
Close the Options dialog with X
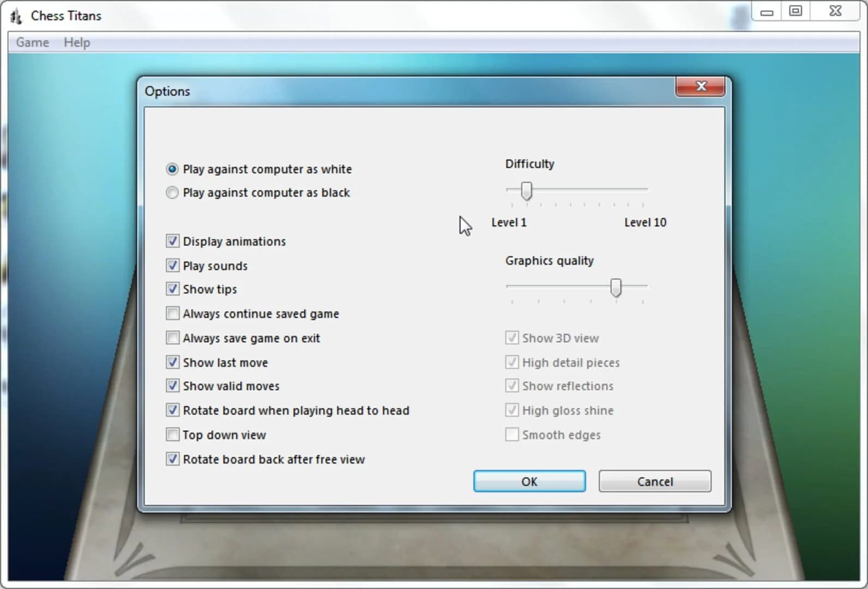701,87
